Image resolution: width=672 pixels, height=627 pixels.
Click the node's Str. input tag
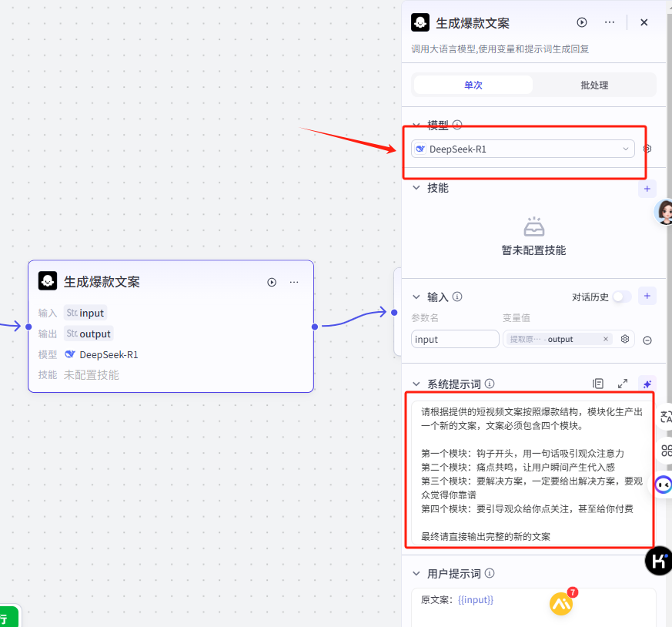tap(85, 313)
